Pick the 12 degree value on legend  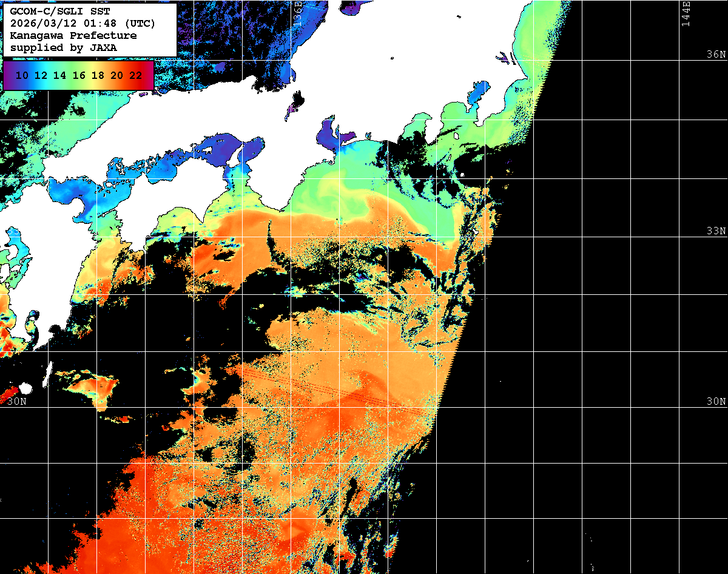point(41,76)
